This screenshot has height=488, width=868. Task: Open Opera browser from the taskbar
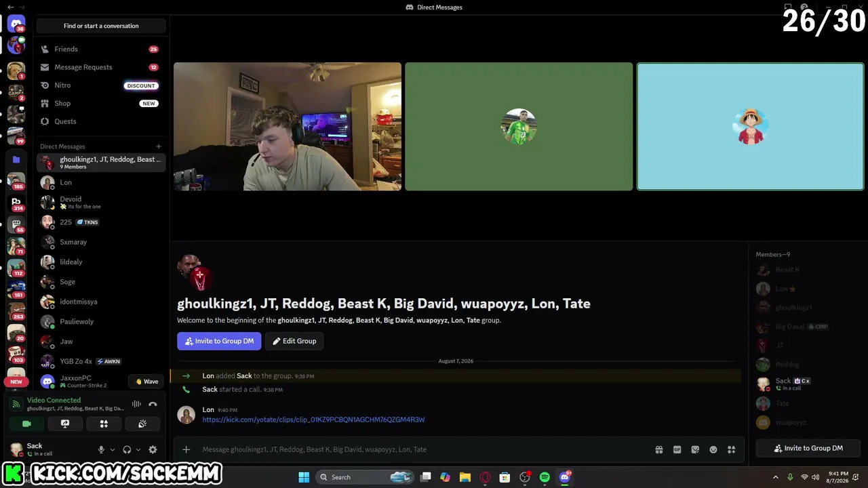coord(485,477)
